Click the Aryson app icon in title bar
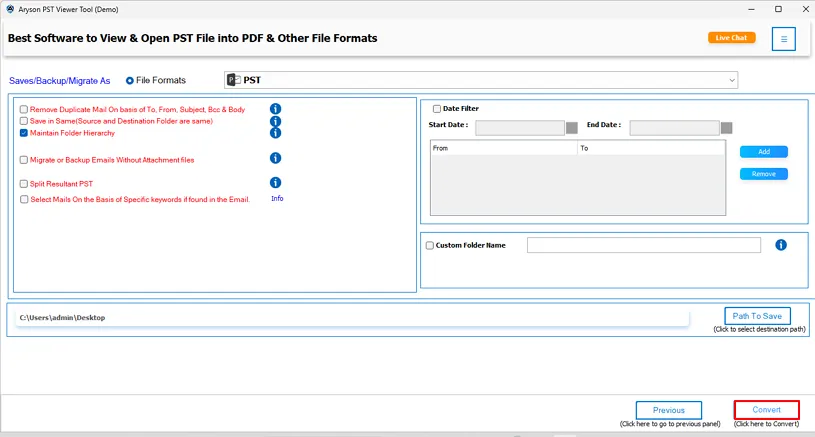Image resolution: width=815 pixels, height=437 pixels. click(x=10, y=9)
